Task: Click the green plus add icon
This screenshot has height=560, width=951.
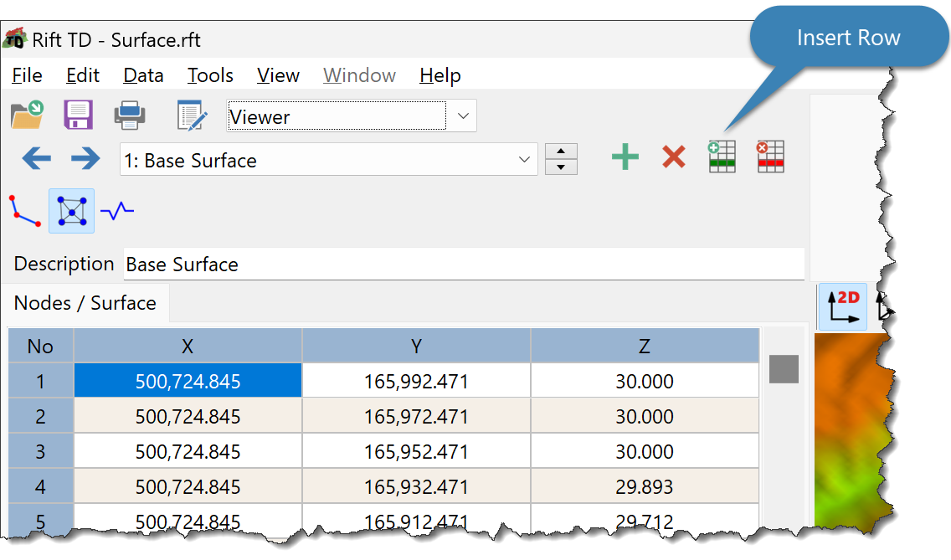Action: pos(625,157)
